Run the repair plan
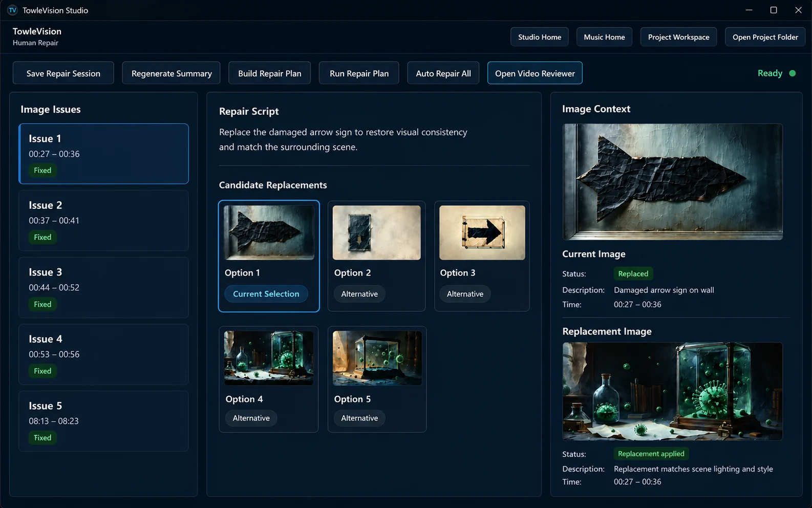The height and width of the screenshot is (508, 812). coord(359,73)
